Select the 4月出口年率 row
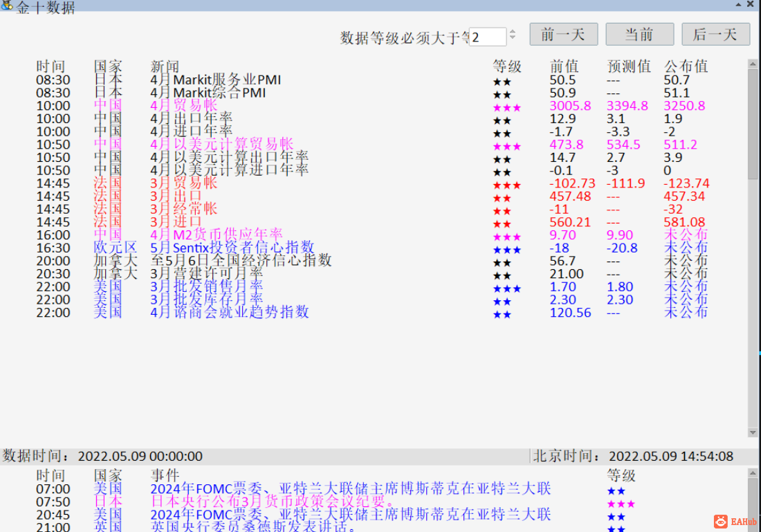The height and width of the screenshot is (532, 763). click(372, 118)
